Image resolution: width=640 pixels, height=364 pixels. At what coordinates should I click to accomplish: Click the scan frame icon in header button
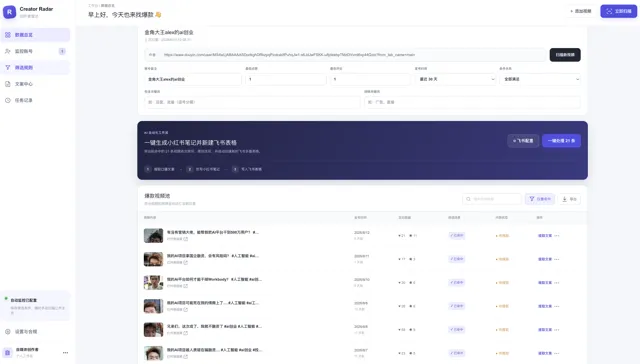tap(609, 11)
